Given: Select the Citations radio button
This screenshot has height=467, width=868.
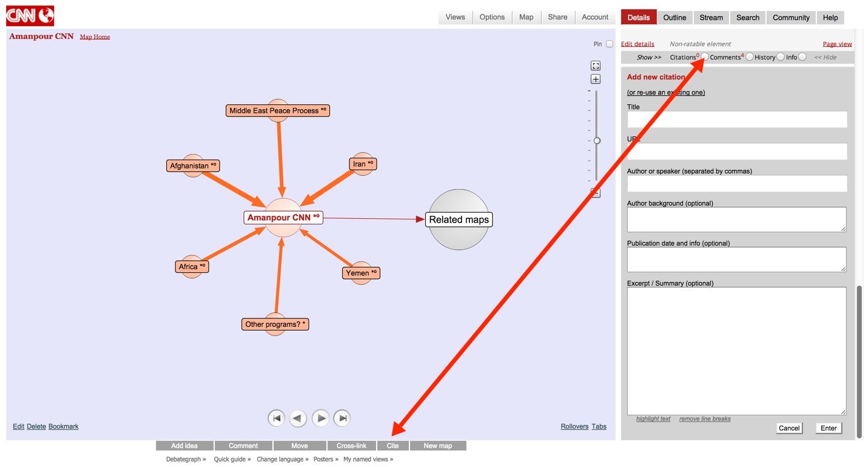Looking at the screenshot, I should (705, 57).
